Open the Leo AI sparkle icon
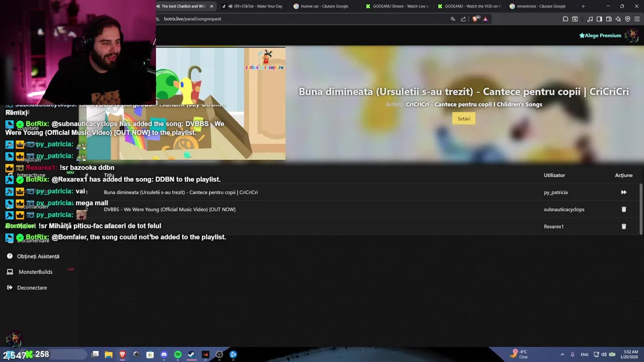The image size is (644, 362). click(618, 19)
